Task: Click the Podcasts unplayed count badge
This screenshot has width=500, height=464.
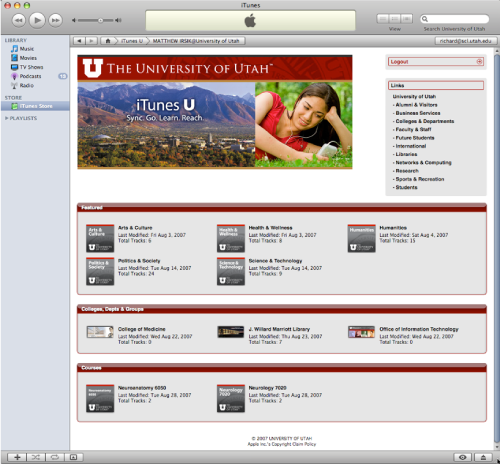Action: click(x=63, y=76)
